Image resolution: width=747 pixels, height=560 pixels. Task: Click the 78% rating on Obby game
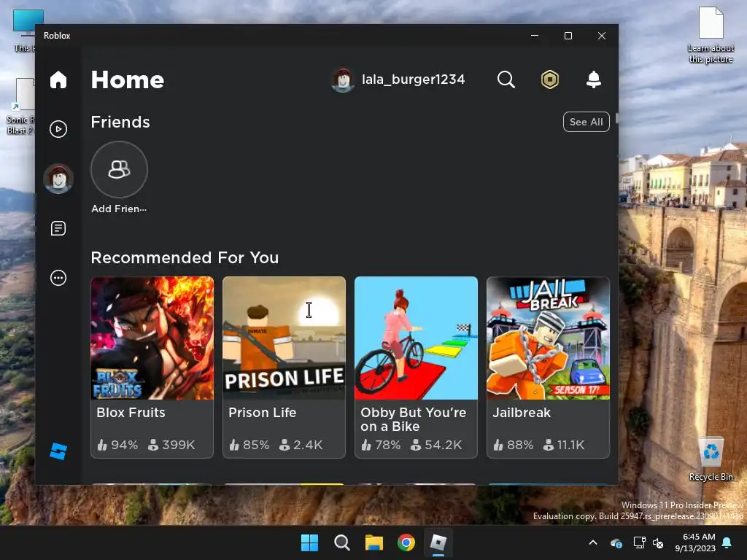pos(381,445)
